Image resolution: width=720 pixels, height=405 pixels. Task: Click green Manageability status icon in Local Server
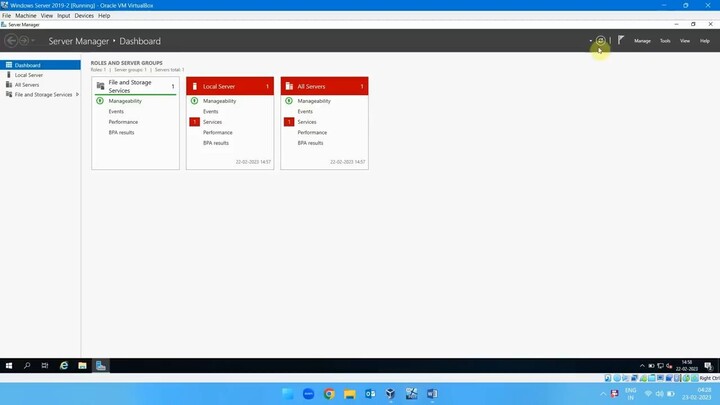[x=194, y=101]
